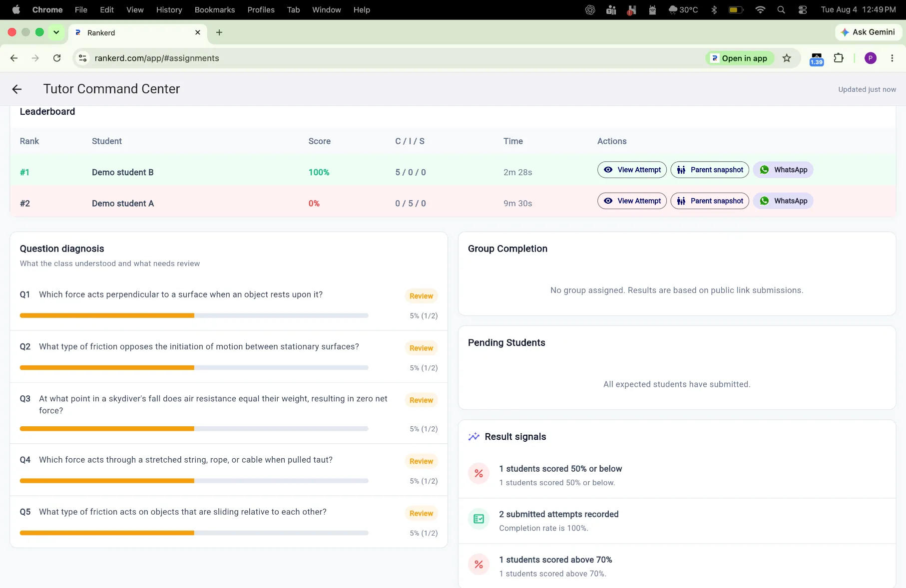
Task: Click the browser back arrow
Action: pyautogui.click(x=14, y=58)
